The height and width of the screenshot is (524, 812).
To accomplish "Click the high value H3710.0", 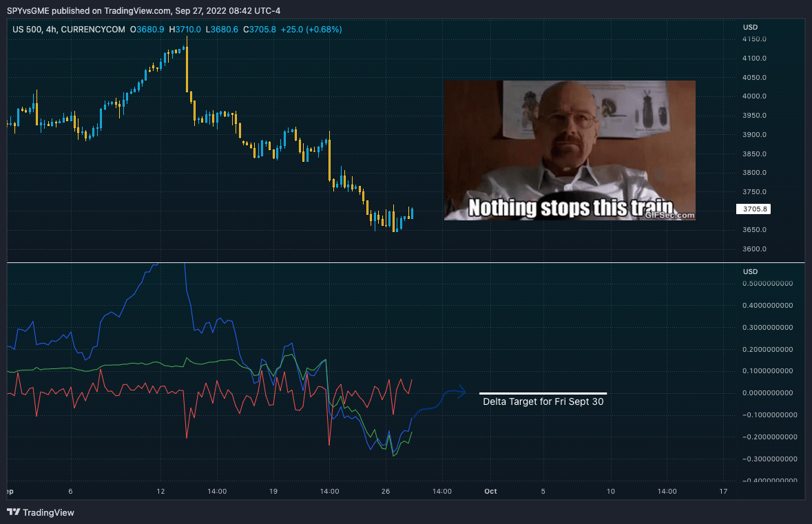I will click(185, 30).
